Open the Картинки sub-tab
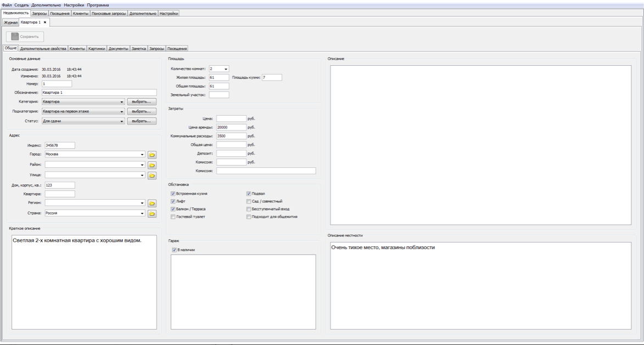644x345 pixels. (x=97, y=48)
